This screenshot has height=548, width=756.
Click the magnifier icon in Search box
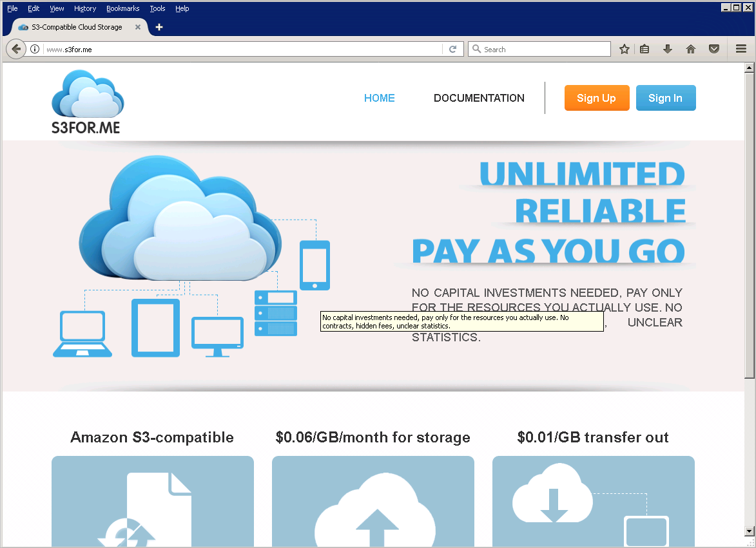pos(476,49)
